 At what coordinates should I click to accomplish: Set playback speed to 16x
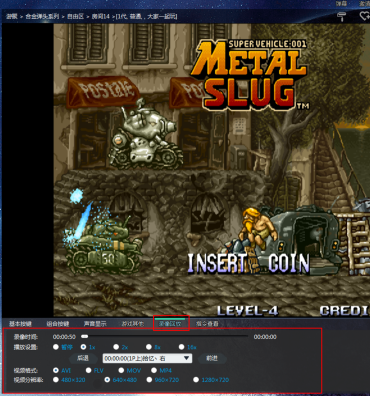[187, 347]
